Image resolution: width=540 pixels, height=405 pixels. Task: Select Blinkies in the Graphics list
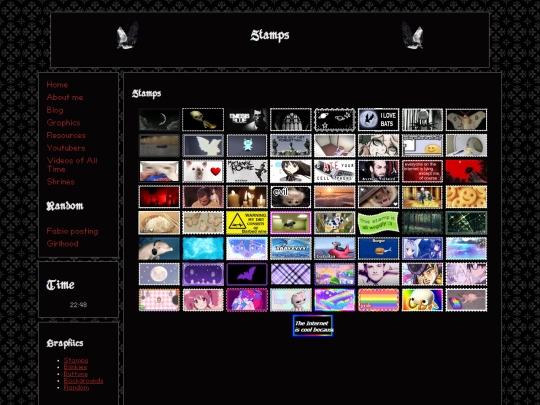[75, 367]
